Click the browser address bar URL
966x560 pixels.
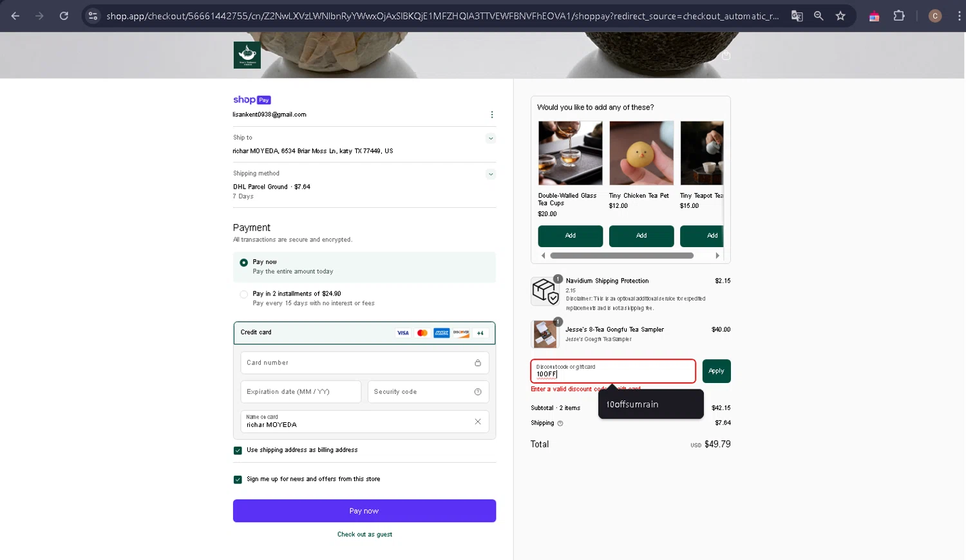[442, 16]
